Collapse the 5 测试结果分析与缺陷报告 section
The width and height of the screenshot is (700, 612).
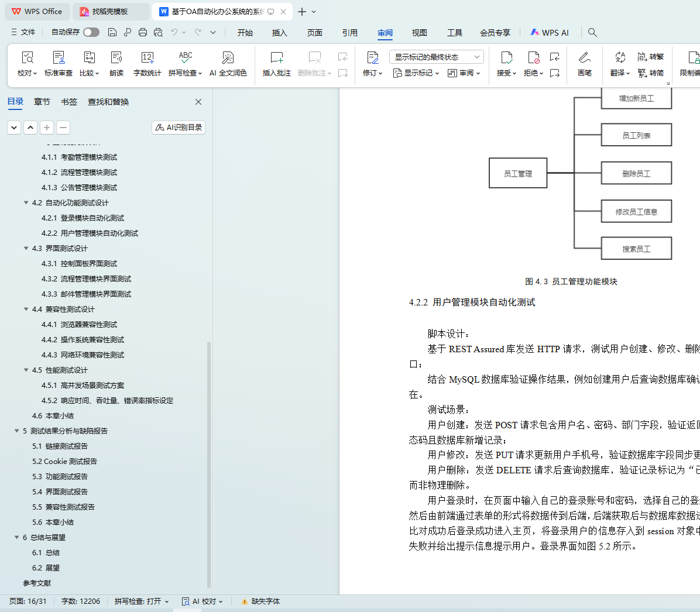pyautogui.click(x=16, y=431)
